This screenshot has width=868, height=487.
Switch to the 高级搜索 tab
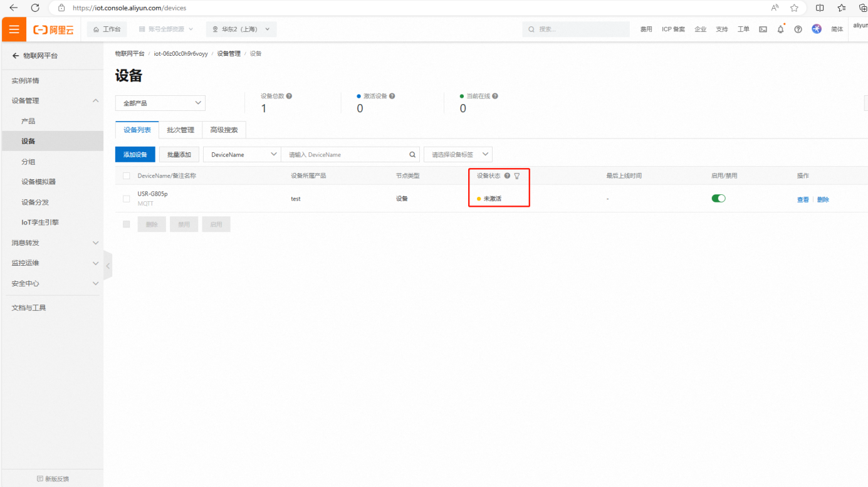pyautogui.click(x=224, y=130)
